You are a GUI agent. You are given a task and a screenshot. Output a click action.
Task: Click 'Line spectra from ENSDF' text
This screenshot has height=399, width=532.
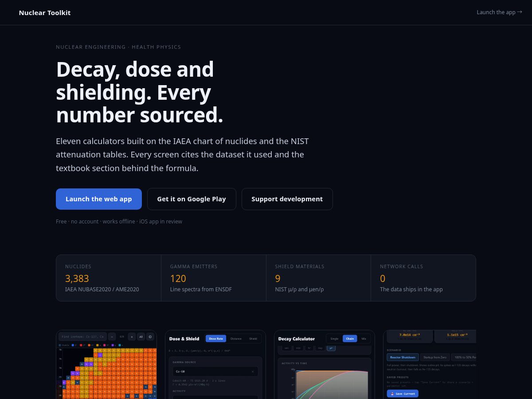[x=201, y=289]
